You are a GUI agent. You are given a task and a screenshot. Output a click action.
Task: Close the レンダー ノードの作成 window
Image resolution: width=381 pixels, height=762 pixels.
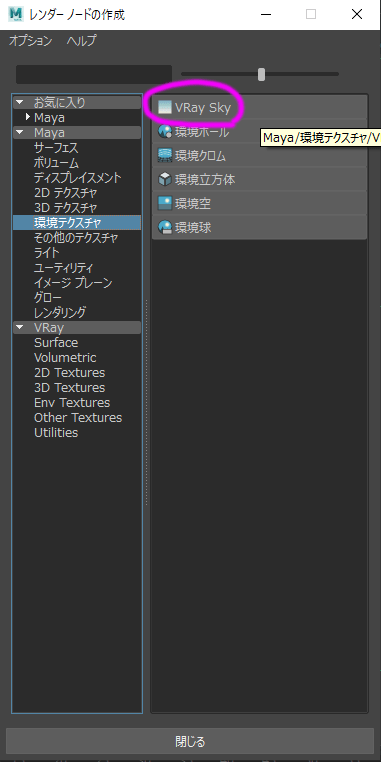(x=357, y=15)
